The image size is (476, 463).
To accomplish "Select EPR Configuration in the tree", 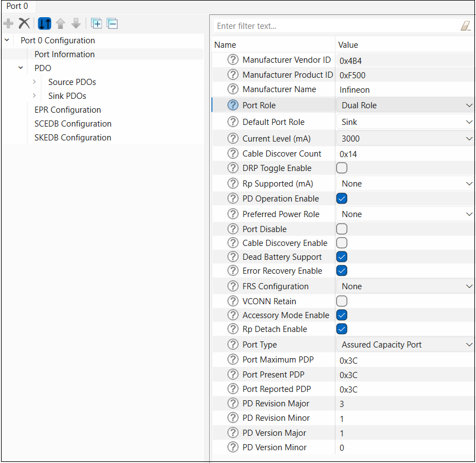I will pyautogui.click(x=68, y=110).
